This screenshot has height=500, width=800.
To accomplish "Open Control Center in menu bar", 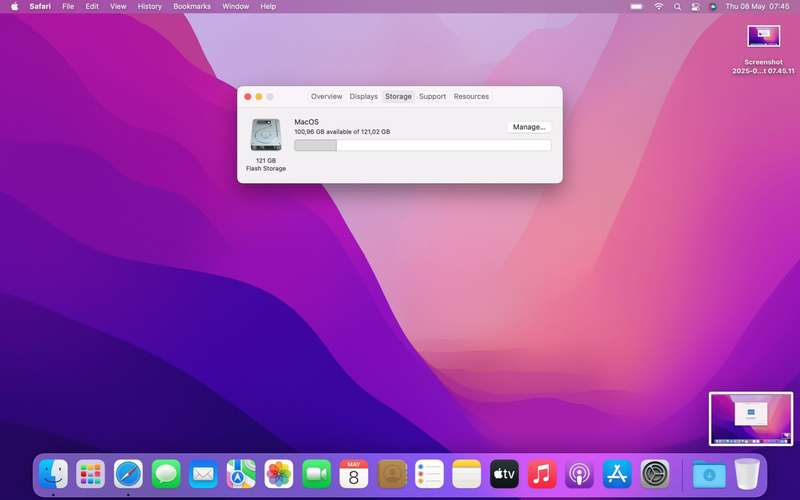I will click(x=695, y=7).
